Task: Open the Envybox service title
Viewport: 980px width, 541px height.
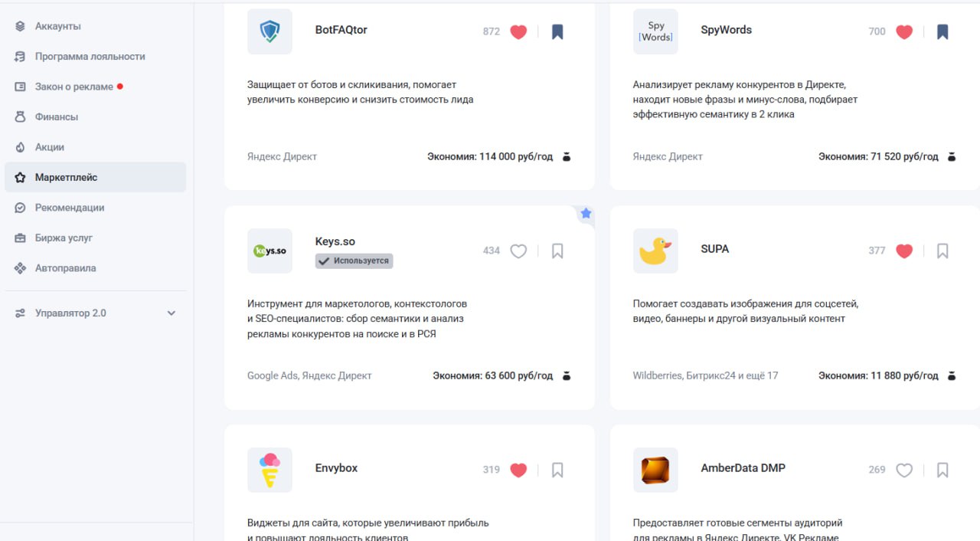Action: [x=336, y=468]
